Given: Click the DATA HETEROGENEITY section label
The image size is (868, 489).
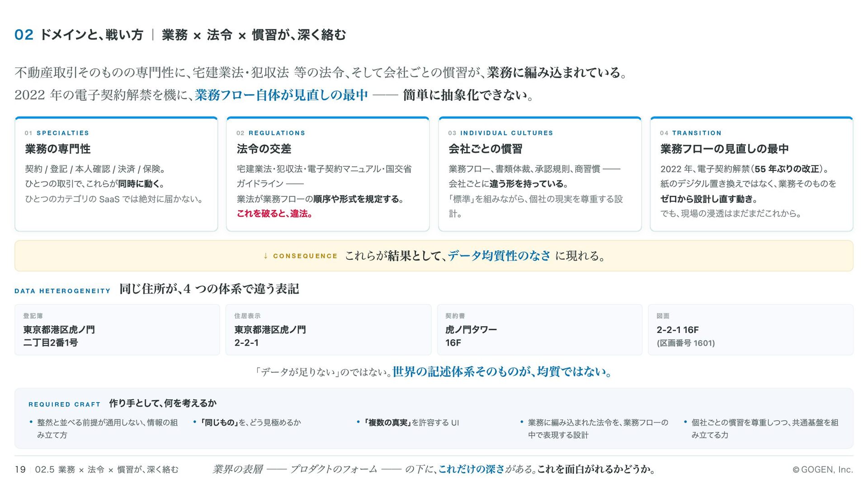Looking at the screenshot, I should tap(62, 291).
